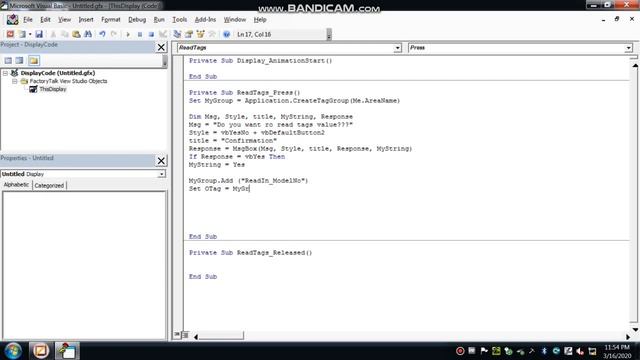The image size is (640, 360).
Task: Save the project with the floppy disk icon
Action: [x=39, y=34]
